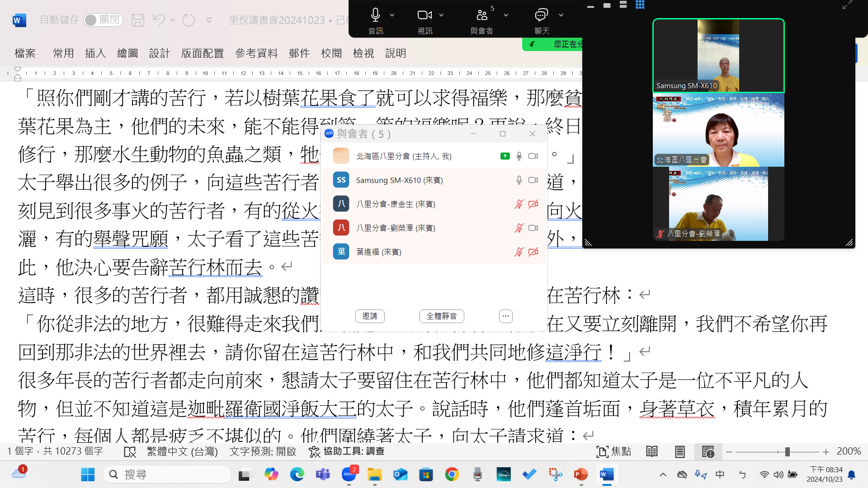Open Google Chrome from the taskbar

(452, 474)
